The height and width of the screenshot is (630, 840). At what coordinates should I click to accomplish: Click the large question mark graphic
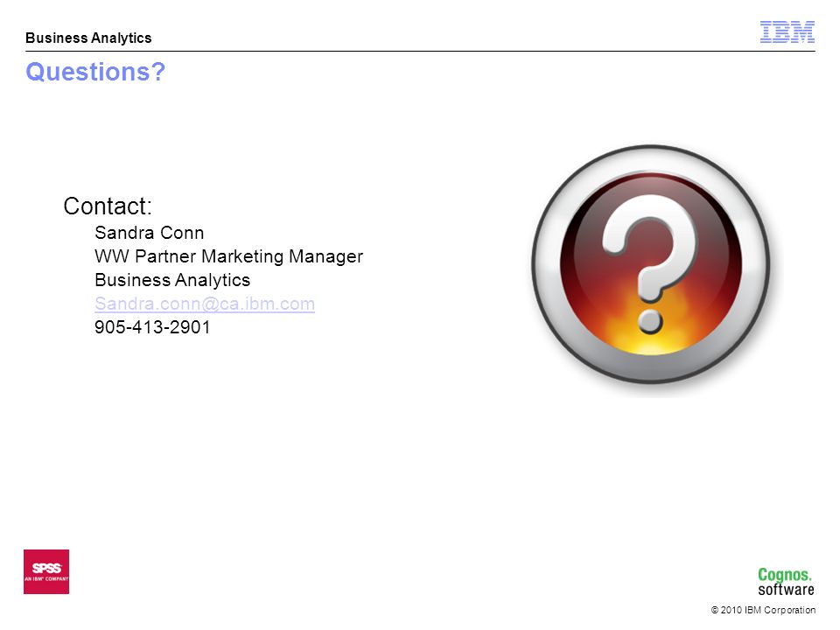(x=651, y=264)
